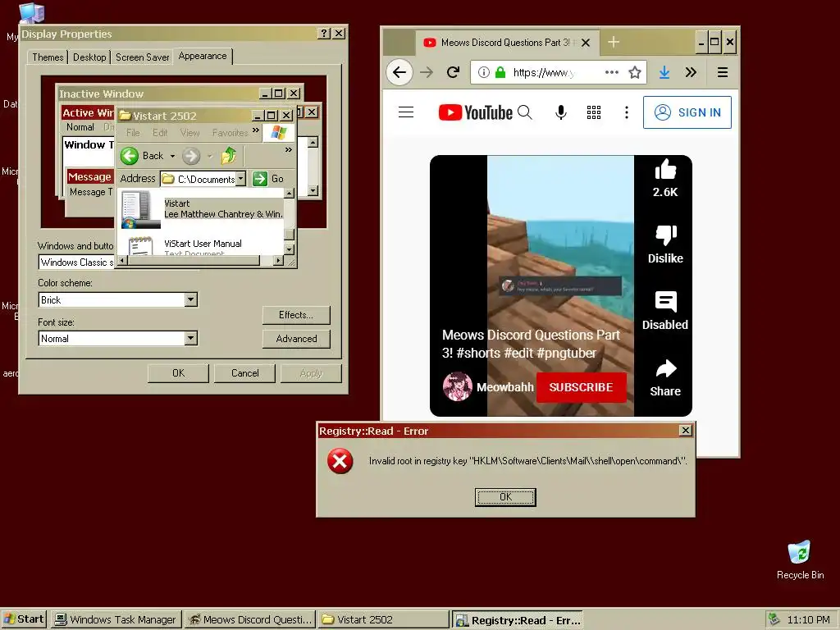Bookmark page with the star icon

click(635, 72)
